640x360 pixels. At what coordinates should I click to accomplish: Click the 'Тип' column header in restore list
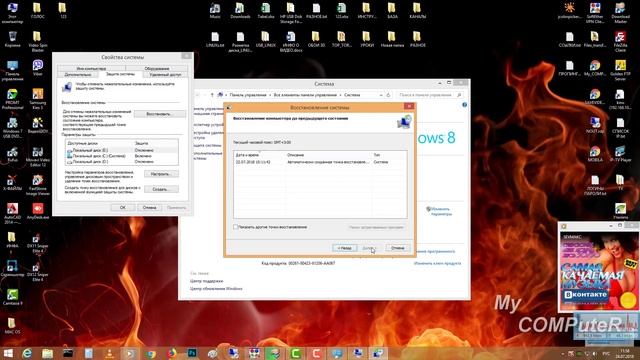[389, 155]
